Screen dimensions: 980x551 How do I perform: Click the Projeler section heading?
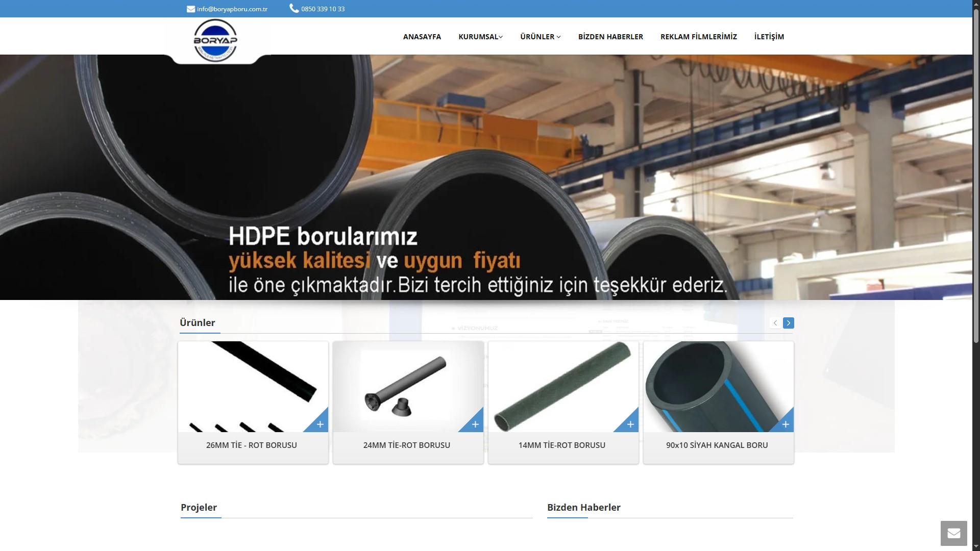point(199,507)
